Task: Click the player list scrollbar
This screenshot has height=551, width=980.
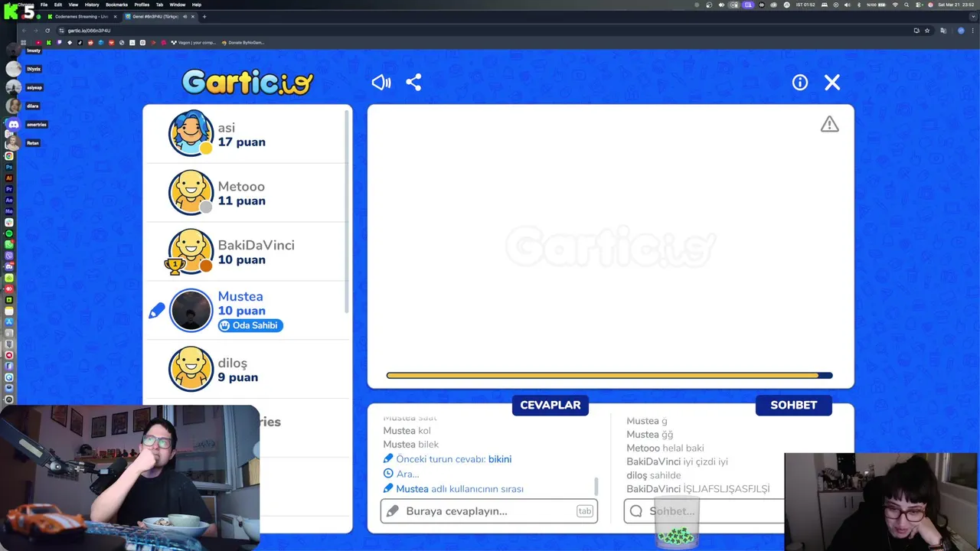Action: [348, 210]
